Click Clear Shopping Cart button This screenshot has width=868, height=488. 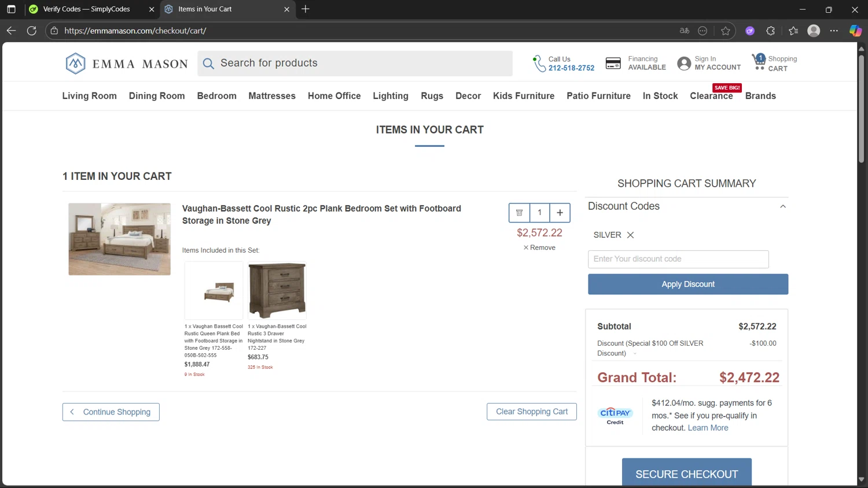point(532,412)
